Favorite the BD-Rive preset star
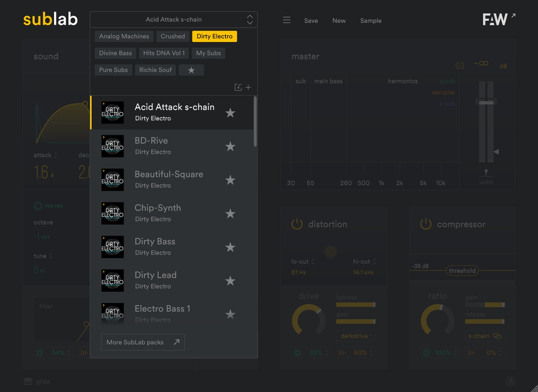538x392 pixels. (230, 146)
